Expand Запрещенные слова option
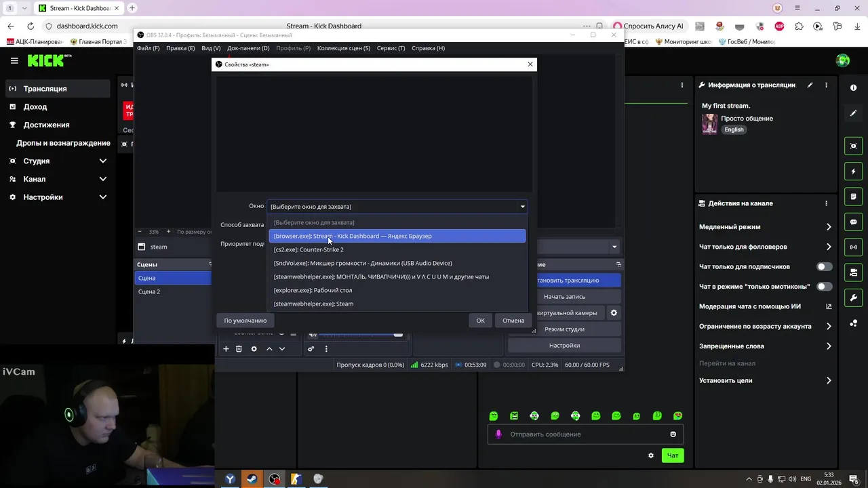 tap(829, 346)
